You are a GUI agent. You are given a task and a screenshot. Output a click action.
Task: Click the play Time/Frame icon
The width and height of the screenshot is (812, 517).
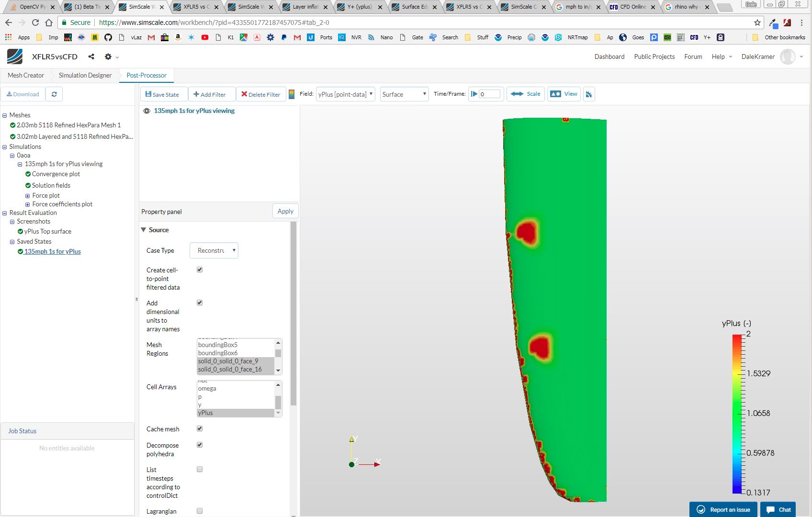[x=474, y=94]
